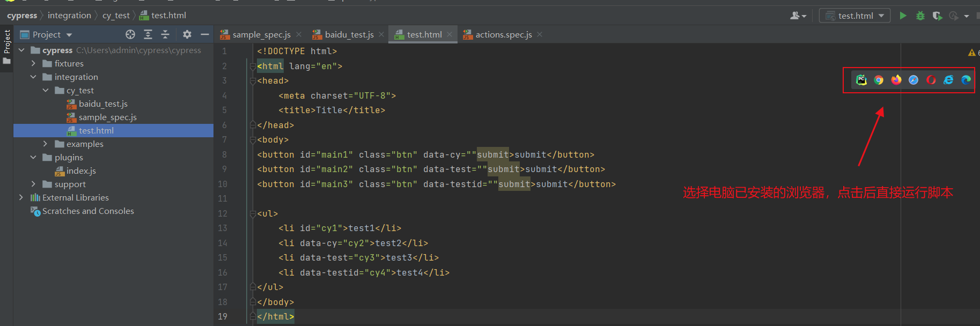Expand External Libraries node

21,197
